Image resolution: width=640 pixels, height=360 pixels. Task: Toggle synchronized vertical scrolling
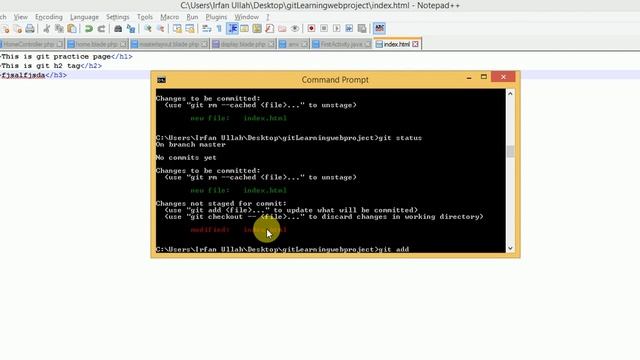(x=177, y=29)
